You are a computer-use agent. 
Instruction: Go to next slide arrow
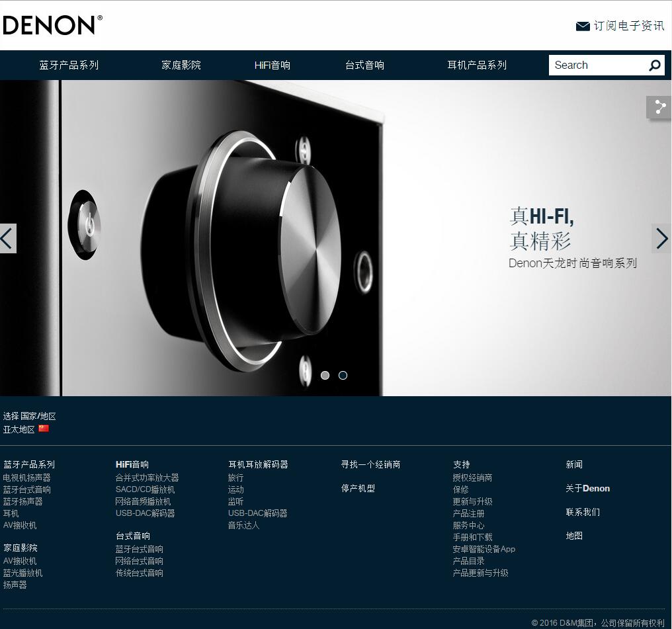pyautogui.click(x=662, y=239)
